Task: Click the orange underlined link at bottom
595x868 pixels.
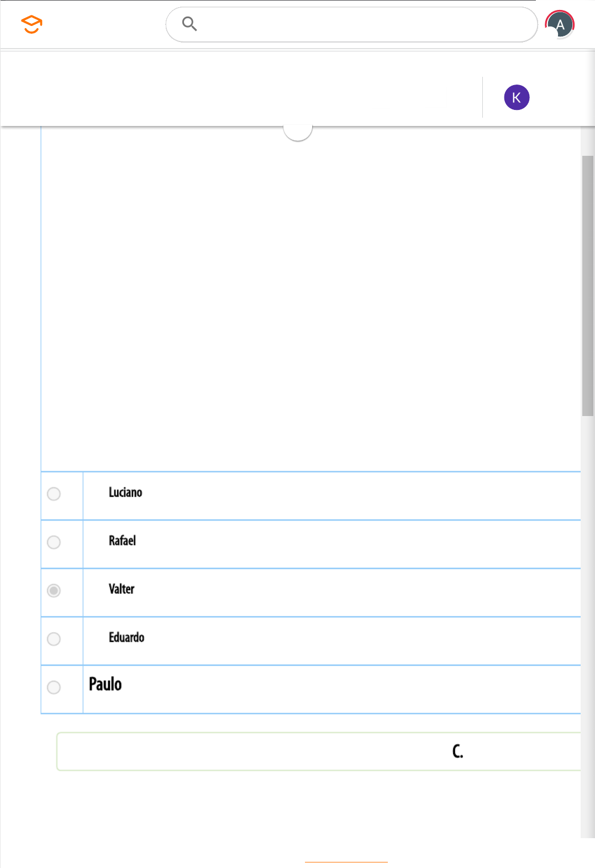Action: click(346, 862)
